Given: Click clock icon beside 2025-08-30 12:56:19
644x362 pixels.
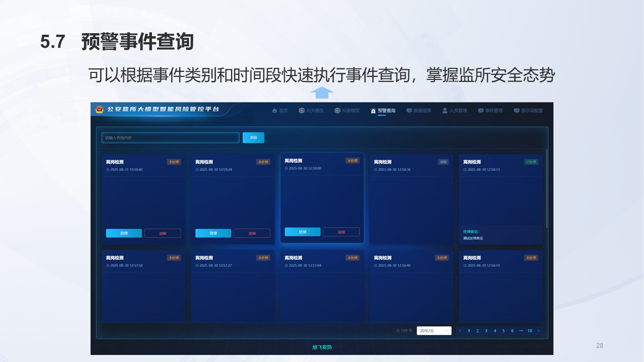Looking at the screenshot, I should point(465,265).
